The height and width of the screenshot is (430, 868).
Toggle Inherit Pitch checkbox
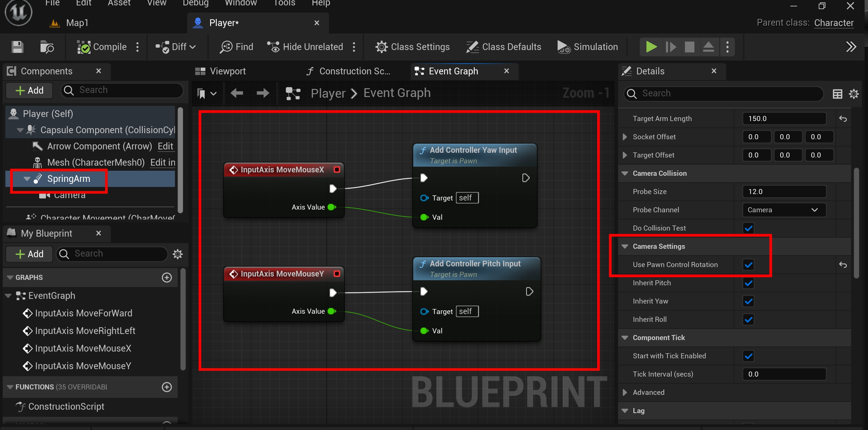[748, 283]
